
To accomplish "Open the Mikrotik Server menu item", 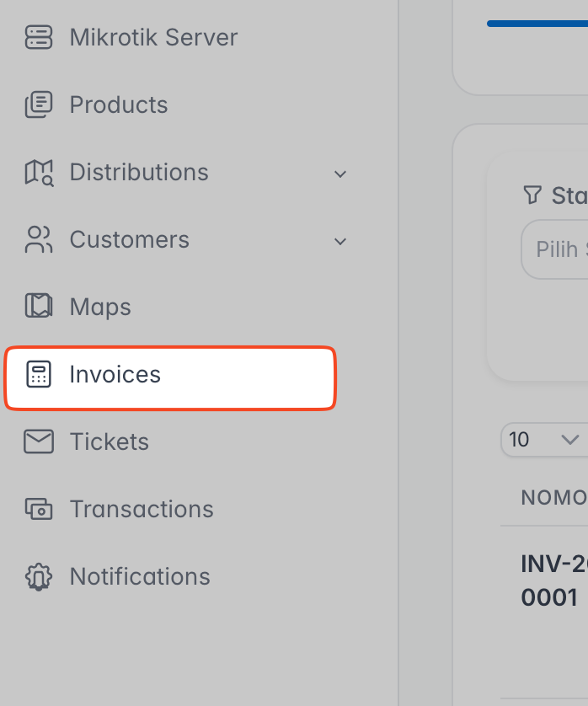I will [153, 37].
